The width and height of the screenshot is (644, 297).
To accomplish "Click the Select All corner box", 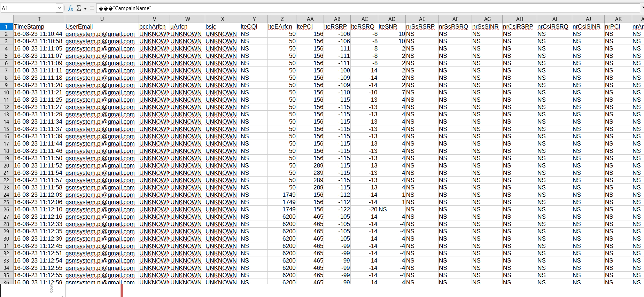I will coord(6,19).
